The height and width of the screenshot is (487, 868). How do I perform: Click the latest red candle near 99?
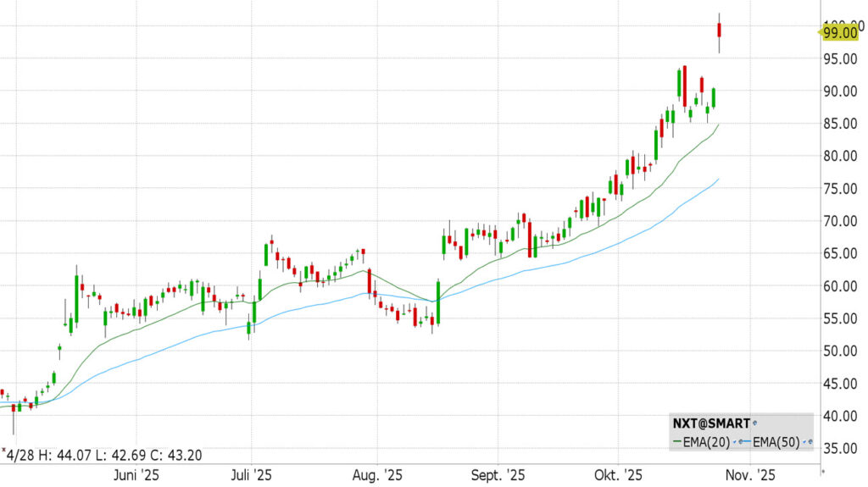click(x=719, y=30)
